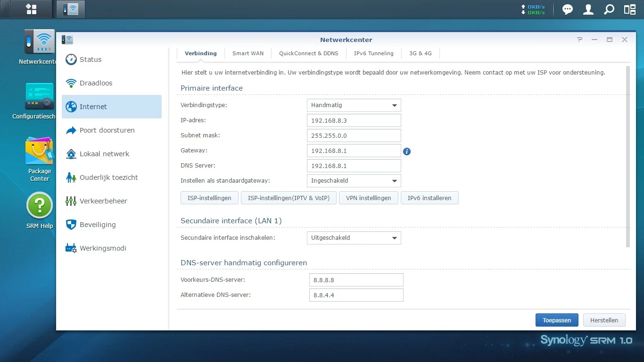The width and height of the screenshot is (644, 362).
Task: Open Configuratiescherm desktop shortcut
Action: (34, 101)
